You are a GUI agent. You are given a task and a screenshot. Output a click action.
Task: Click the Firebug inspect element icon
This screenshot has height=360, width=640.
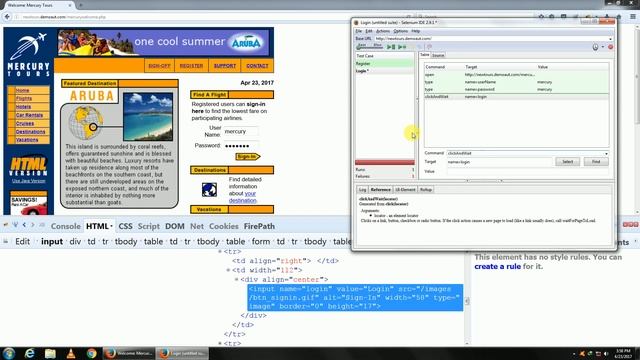(x=15, y=225)
